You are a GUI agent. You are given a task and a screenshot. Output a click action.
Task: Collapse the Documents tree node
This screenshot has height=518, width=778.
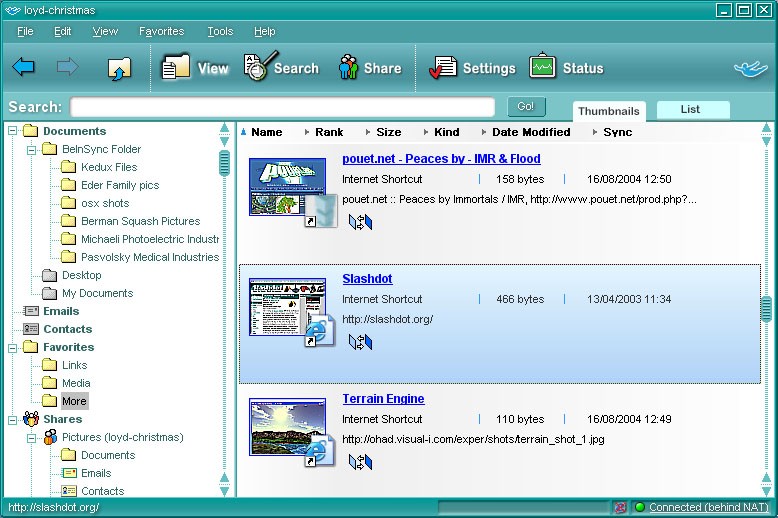click(12, 131)
